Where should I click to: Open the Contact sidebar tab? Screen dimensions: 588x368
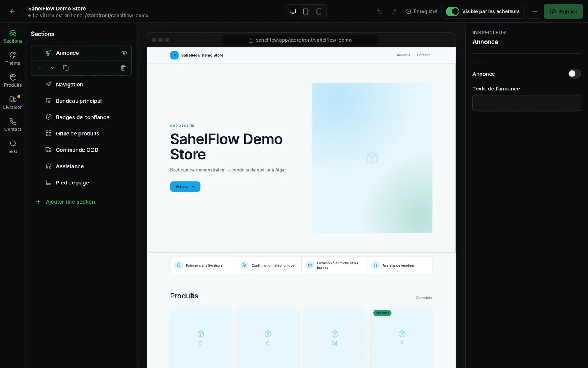click(13, 124)
